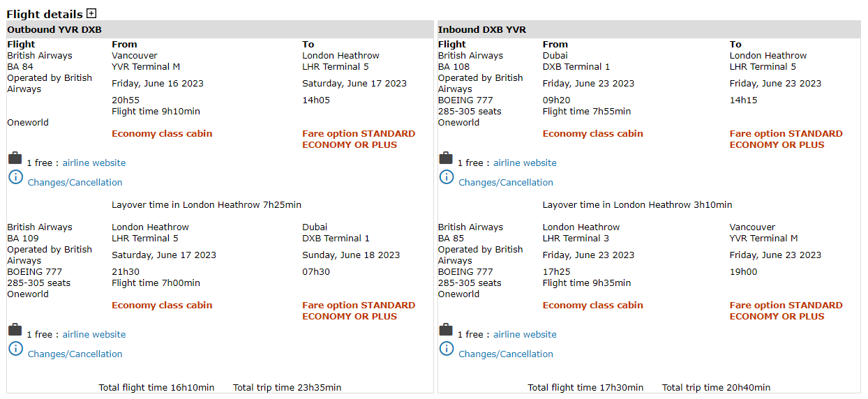Image resolution: width=868 pixels, height=399 pixels.
Task: Click info icon for BA 84 changes
Action: [x=15, y=177]
